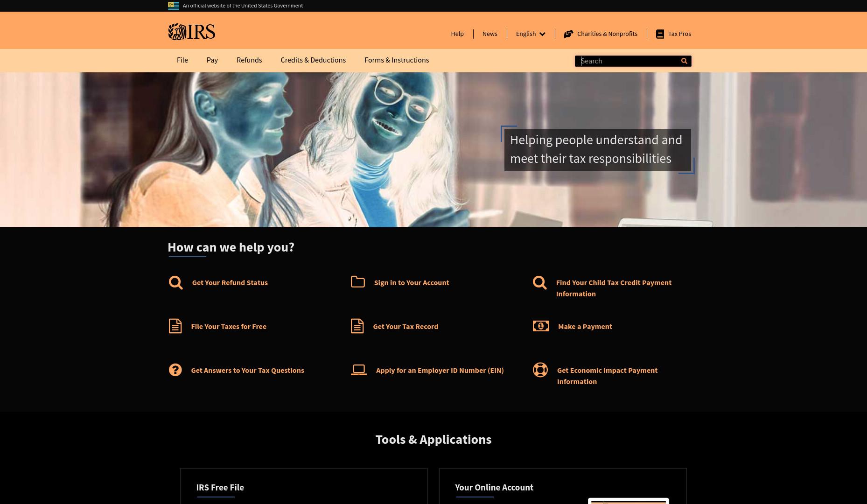Open Make a Payment link
The height and width of the screenshot is (504, 867).
(x=585, y=326)
